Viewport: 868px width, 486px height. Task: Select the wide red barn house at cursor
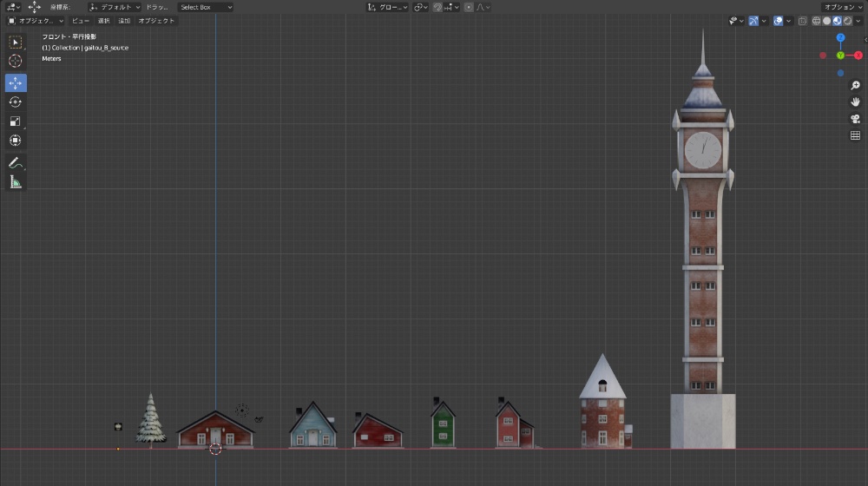[215, 430]
